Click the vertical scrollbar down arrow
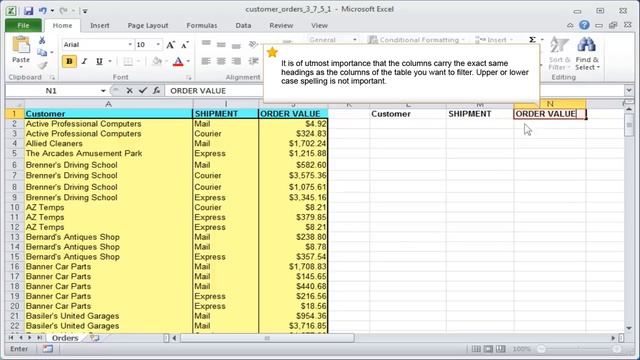Image resolution: width=640 pixels, height=360 pixels. point(629,328)
